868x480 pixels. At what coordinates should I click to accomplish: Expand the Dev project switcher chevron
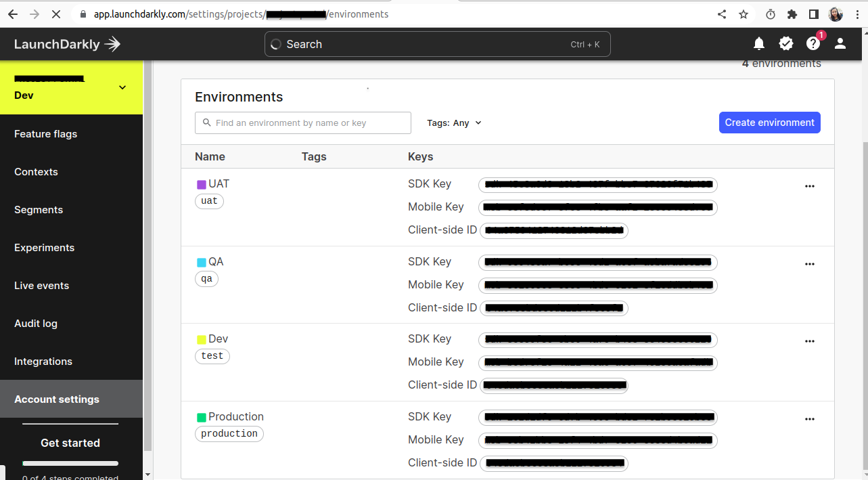pos(122,87)
